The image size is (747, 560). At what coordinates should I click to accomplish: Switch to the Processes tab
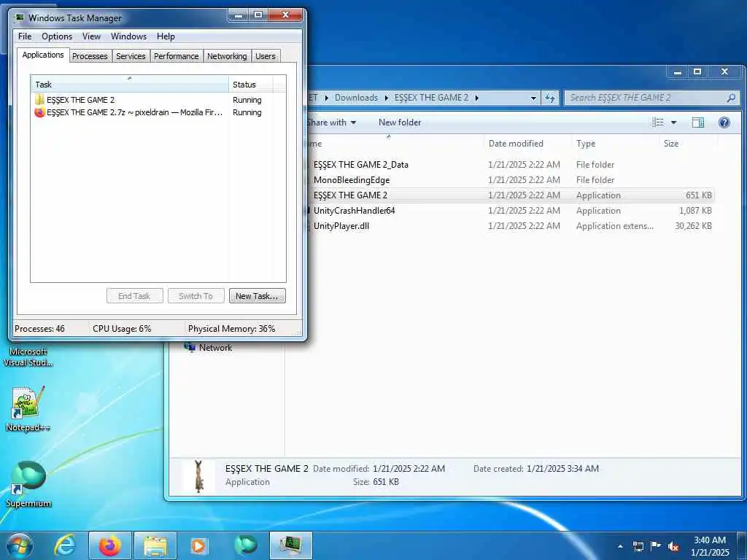(x=90, y=56)
